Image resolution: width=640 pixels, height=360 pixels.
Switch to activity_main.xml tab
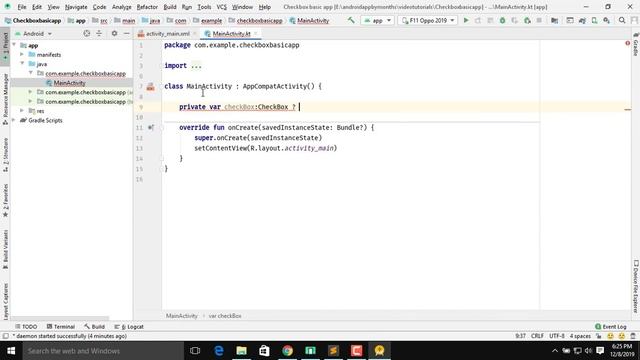coord(167,33)
